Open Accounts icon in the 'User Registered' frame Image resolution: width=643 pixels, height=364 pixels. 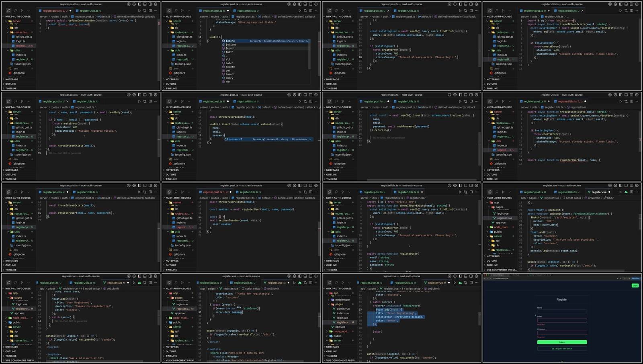point(129,276)
